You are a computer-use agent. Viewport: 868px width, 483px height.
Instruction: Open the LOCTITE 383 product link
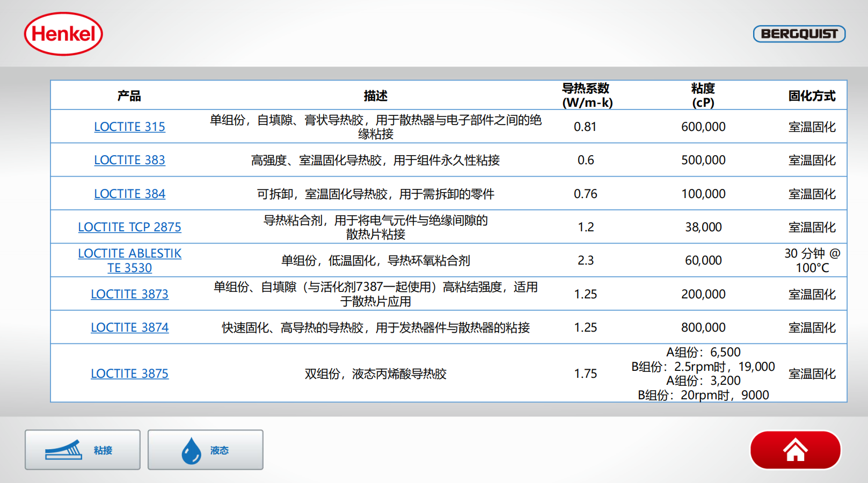[129, 160]
